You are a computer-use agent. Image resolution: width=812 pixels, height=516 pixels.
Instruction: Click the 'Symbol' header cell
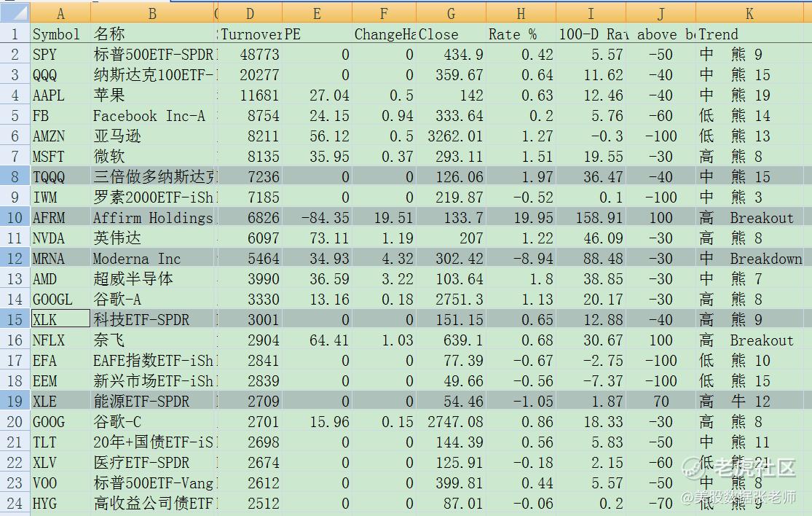click(60, 34)
